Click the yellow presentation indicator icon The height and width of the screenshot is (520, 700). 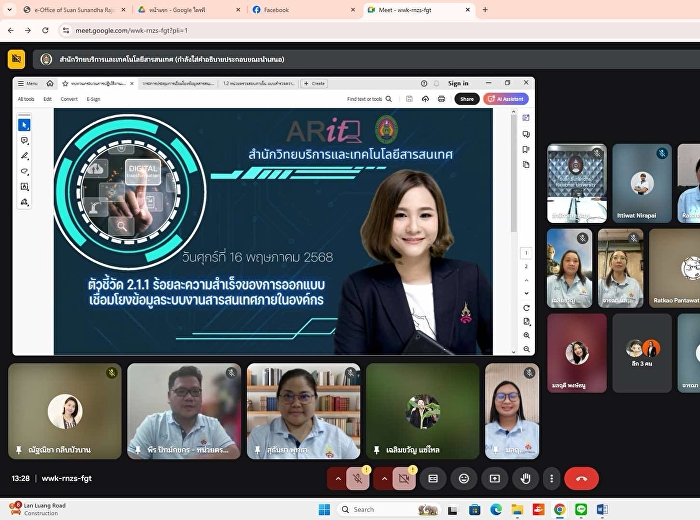tap(17, 59)
